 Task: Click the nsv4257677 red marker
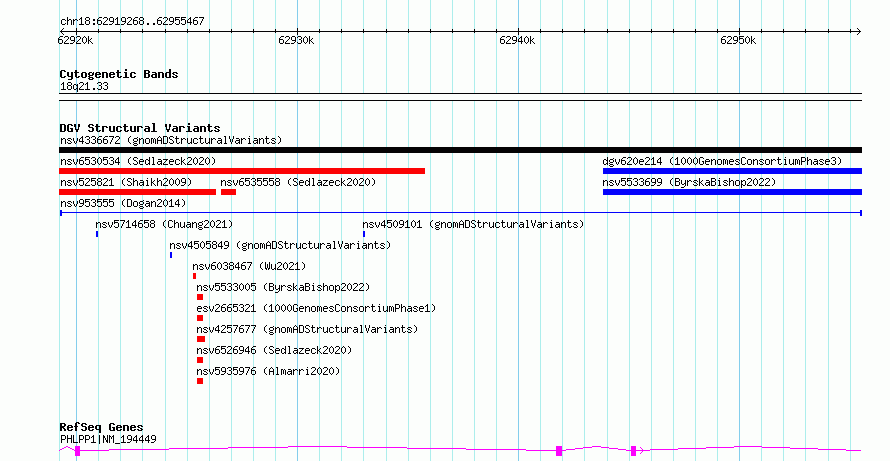coord(201,339)
